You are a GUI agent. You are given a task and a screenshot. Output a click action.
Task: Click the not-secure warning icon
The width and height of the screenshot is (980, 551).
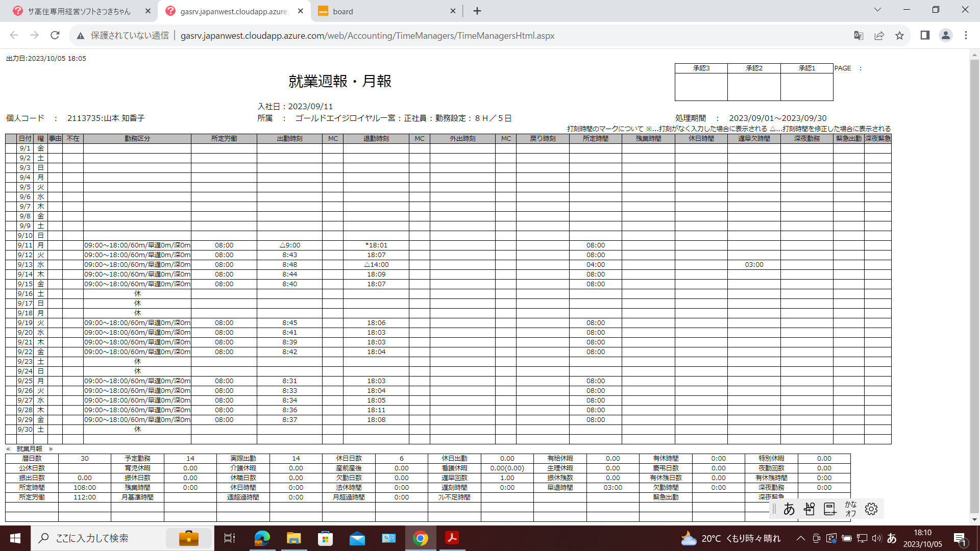coord(81,36)
